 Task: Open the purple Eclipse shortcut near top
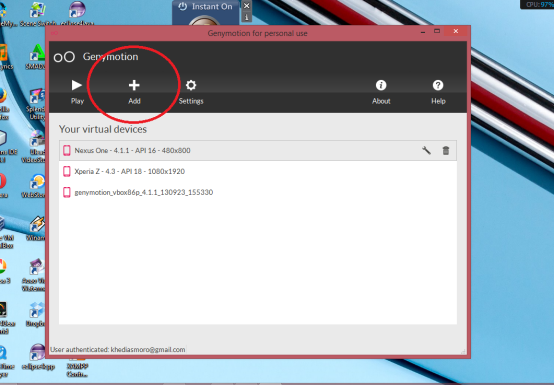[x=77, y=14]
